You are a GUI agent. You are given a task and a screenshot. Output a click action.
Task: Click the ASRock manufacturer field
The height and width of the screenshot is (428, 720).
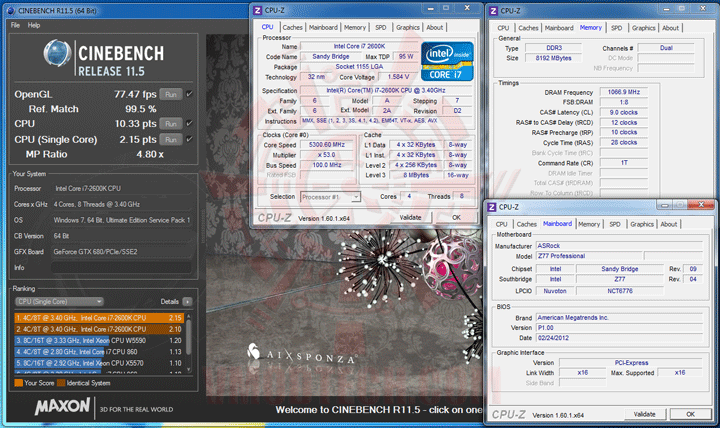619,246
